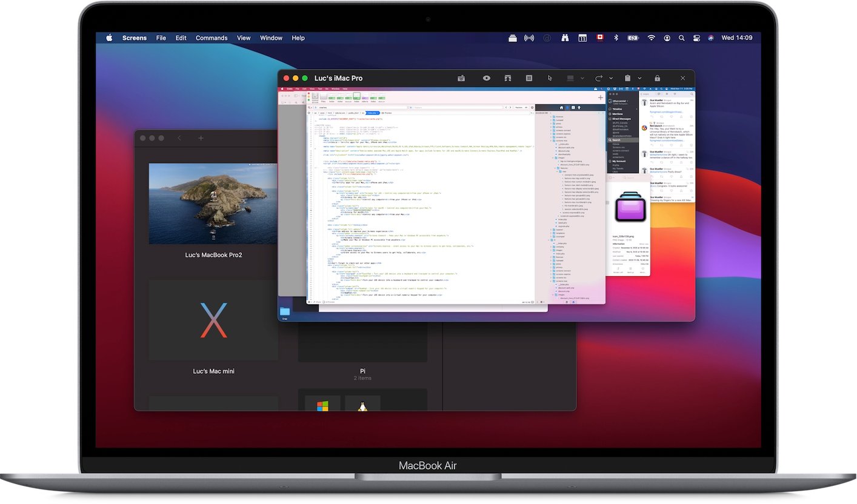Take a screenshot using the camera icon
Image resolution: width=857 pixels, height=504 pixels.
461,78
